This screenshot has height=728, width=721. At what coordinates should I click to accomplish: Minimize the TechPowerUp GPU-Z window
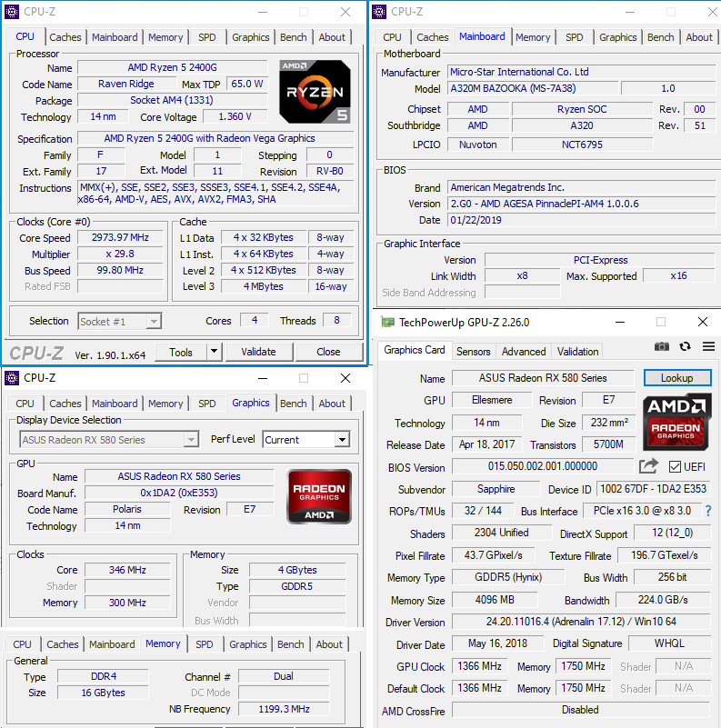click(x=620, y=322)
